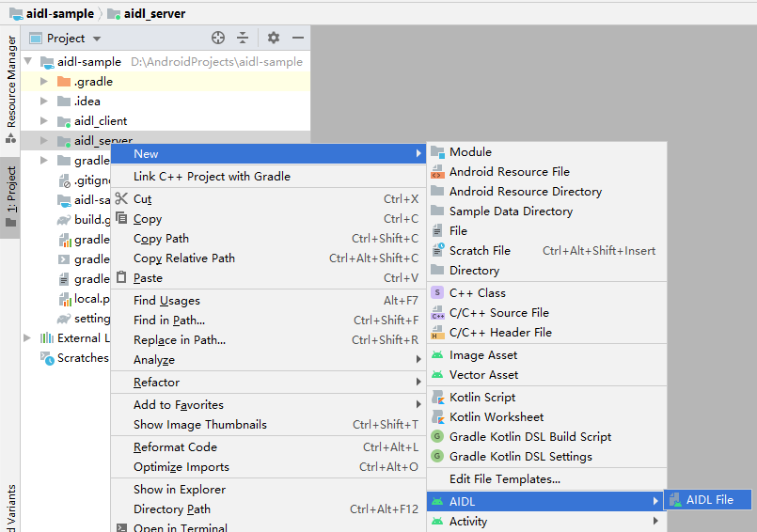Screen dimensions: 757x532
Task: Expand the External Libraries node
Action: click(27, 338)
